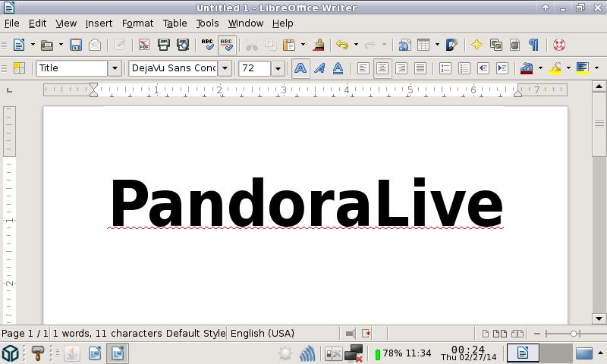Screen dimensions: 607x364
Task: Open Page Preview icon
Action: tap(183, 45)
